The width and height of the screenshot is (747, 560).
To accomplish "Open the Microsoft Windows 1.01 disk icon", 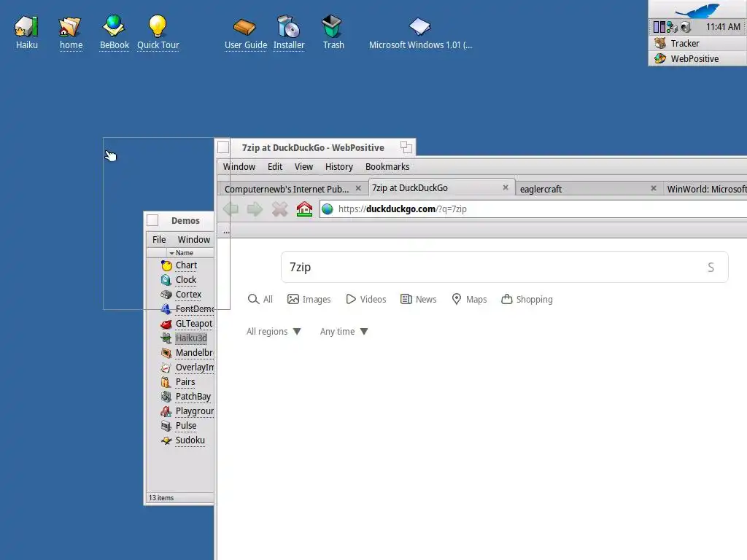I will point(419,27).
